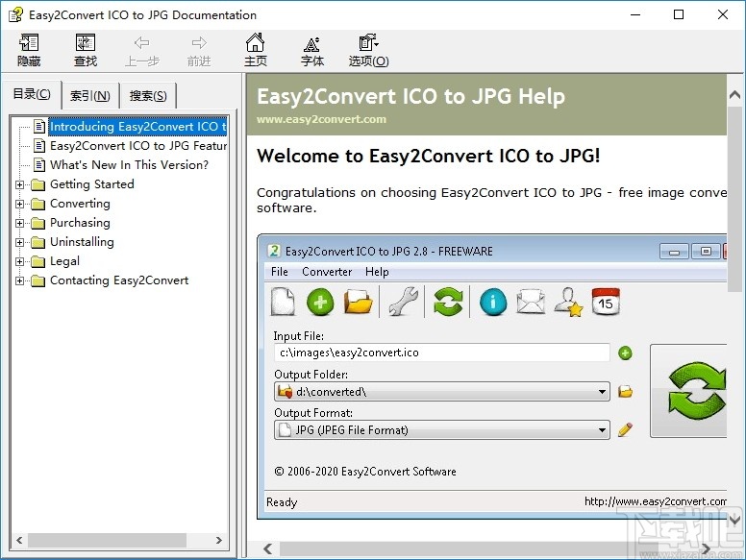
Task: Click '© 2006-2020 Easy2Convert Software' text
Action: point(365,472)
